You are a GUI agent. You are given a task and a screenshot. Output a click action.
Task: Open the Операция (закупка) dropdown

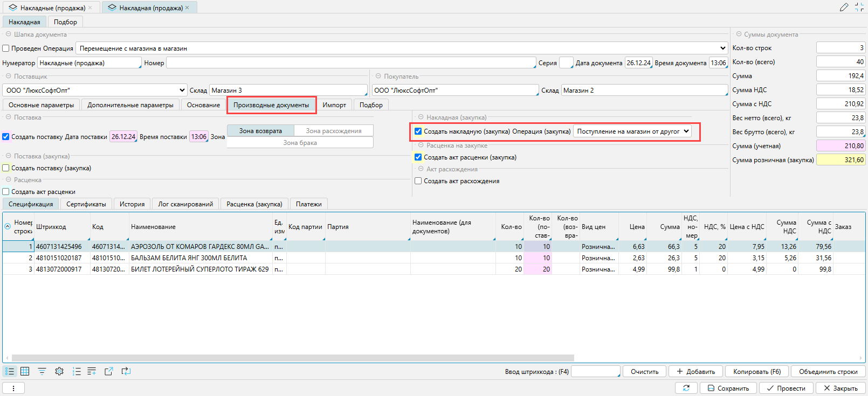tap(686, 131)
